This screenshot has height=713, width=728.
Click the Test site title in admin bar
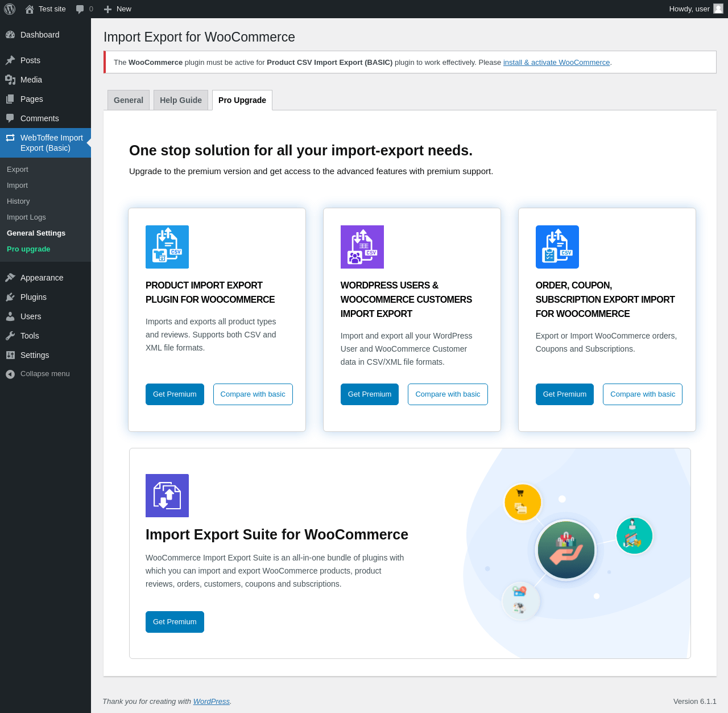(52, 9)
